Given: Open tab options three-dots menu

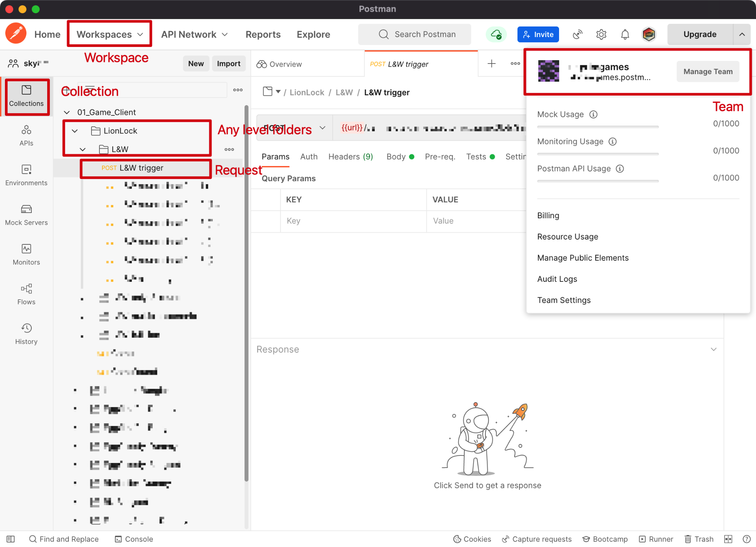Looking at the screenshot, I should pyautogui.click(x=515, y=64).
